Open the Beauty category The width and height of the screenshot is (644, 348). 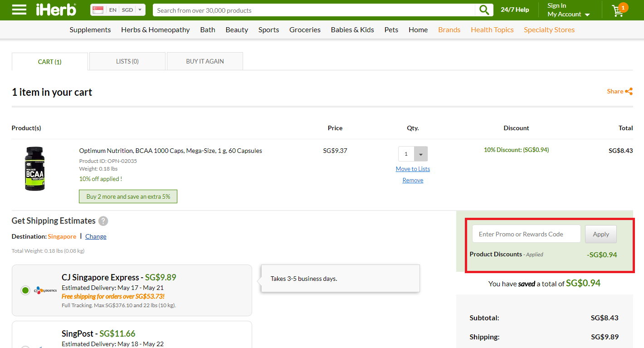(x=237, y=30)
